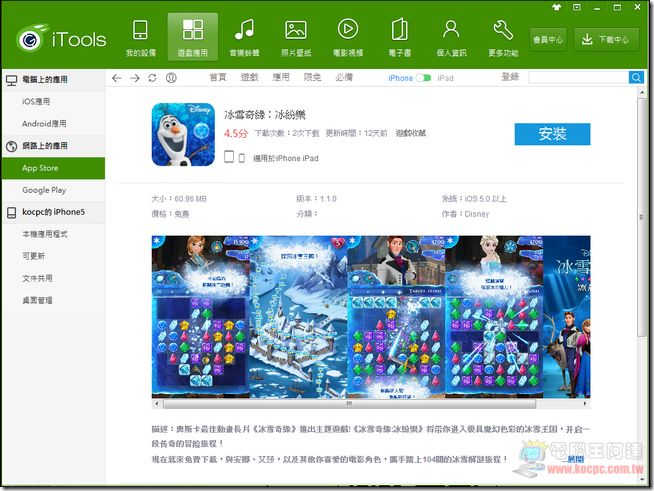Click the 60.96 MB size text
The height and width of the screenshot is (491, 654).
click(x=191, y=199)
